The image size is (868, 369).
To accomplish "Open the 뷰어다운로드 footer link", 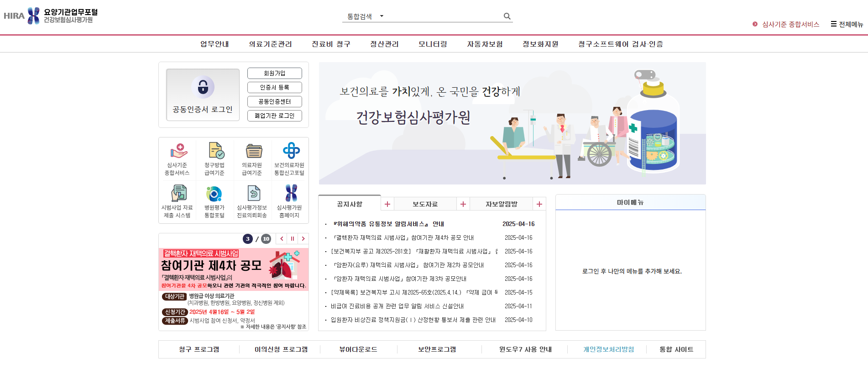I will tap(358, 349).
